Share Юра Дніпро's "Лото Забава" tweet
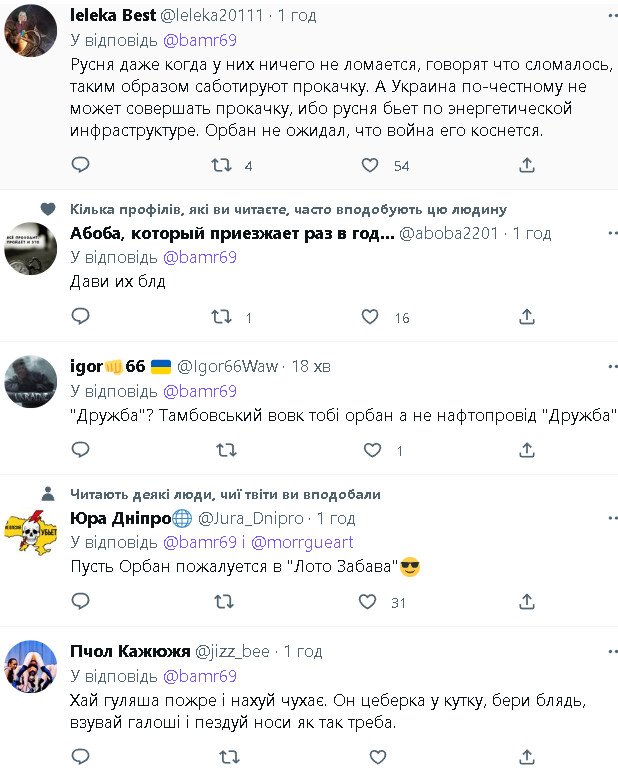618x775 pixels. pyautogui.click(x=527, y=602)
